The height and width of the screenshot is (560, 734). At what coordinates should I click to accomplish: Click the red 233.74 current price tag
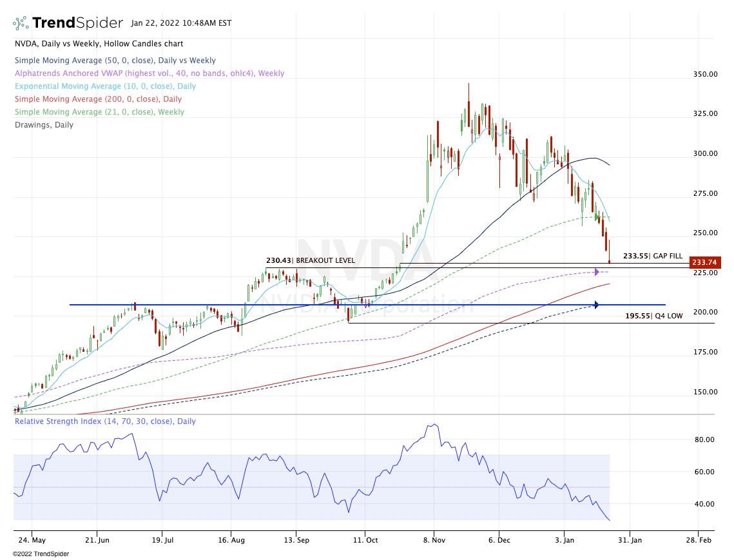coord(705,263)
